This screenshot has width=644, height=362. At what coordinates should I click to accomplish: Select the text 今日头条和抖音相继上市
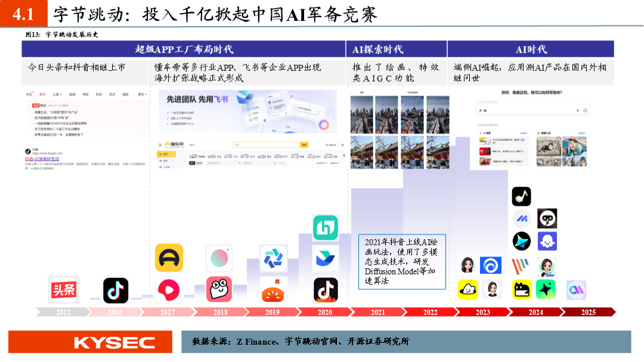click(x=77, y=67)
